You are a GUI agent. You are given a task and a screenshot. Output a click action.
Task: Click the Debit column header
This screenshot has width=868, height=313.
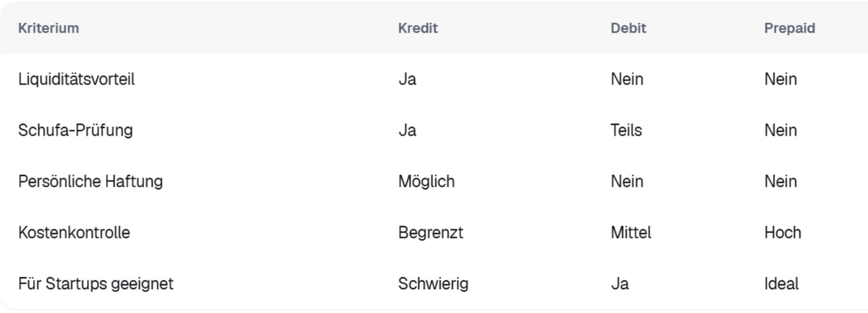tap(628, 28)
